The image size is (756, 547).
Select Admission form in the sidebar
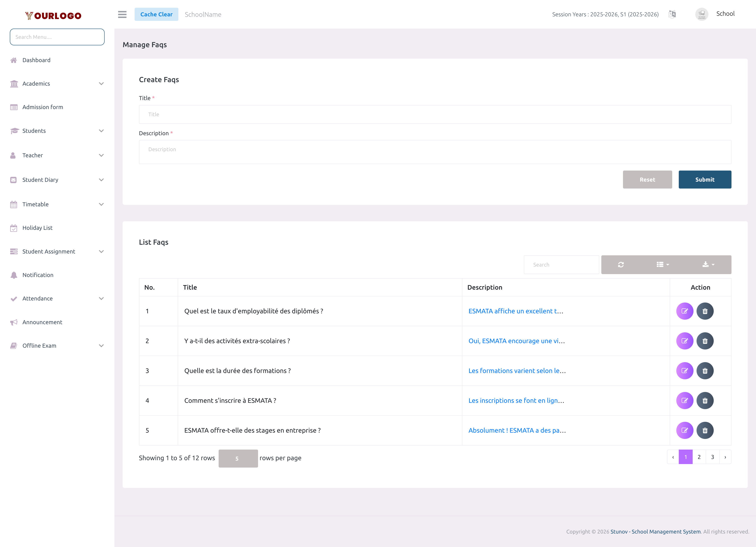(x=43, y=107)
